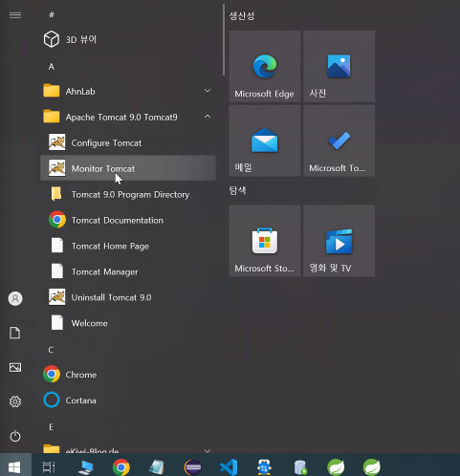
Task: Open the 메일 tile
Action: pyautogui.click(x=265, y=141)
